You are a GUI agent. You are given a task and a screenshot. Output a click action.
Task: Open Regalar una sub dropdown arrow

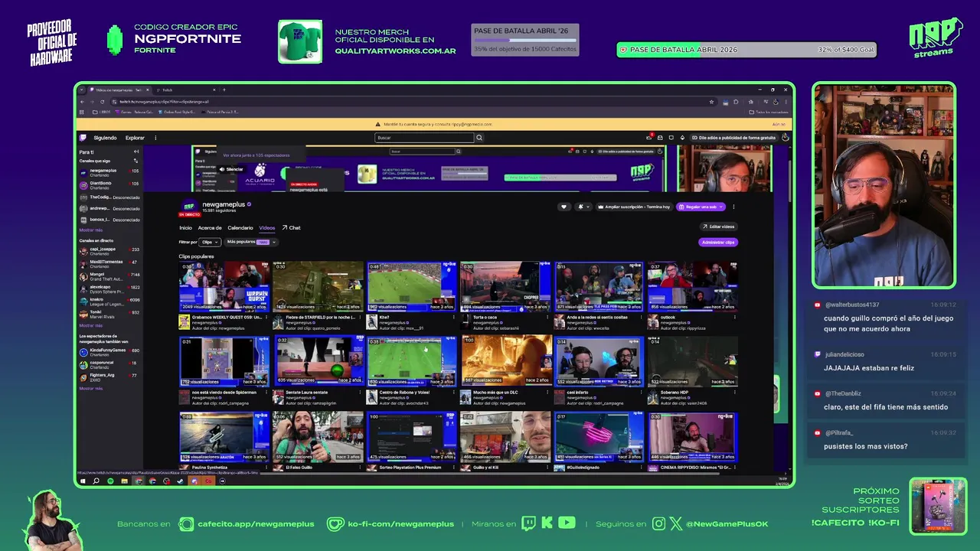coord(721,207)
